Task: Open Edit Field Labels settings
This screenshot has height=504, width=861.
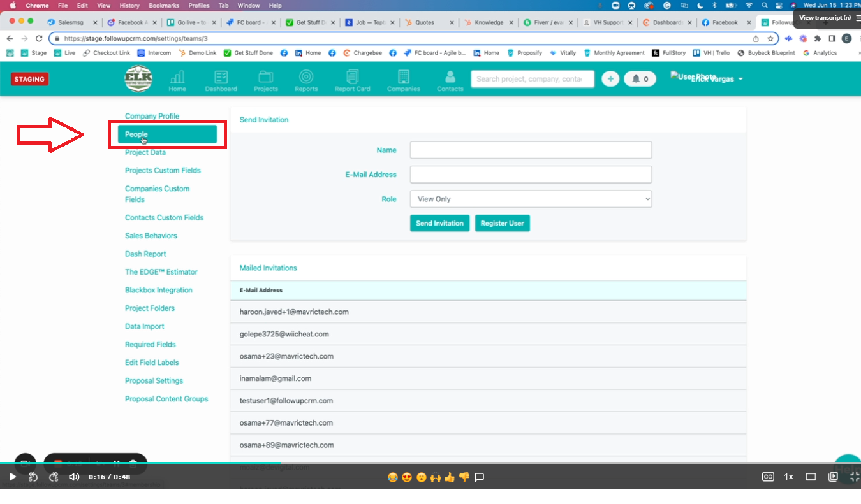Action: click(152, 363)
